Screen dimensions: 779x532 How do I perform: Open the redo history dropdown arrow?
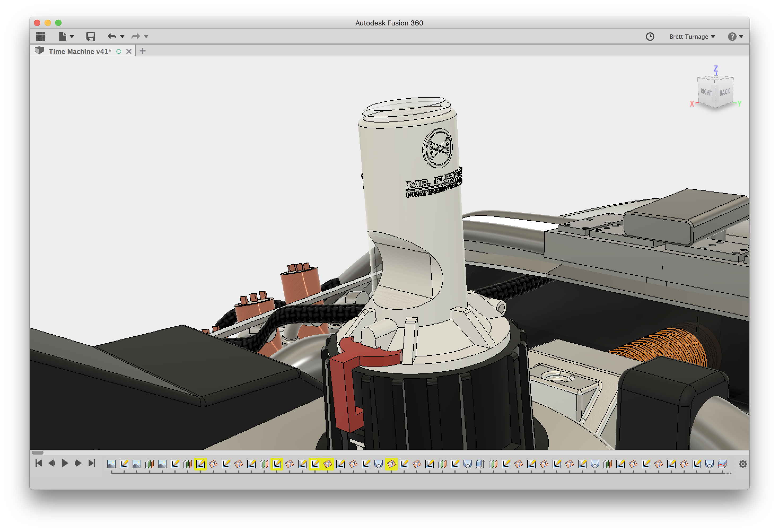pyautogui.click(x=146, y=37)
